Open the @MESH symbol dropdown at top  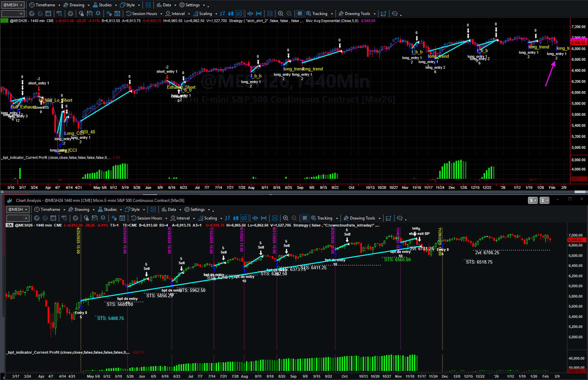click(x=13, y=5)
